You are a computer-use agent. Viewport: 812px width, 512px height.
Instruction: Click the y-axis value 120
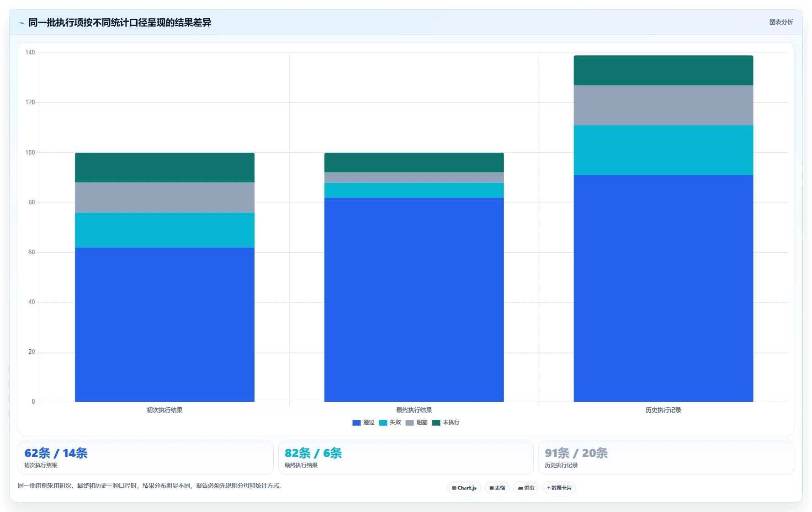tap(30, 102)
